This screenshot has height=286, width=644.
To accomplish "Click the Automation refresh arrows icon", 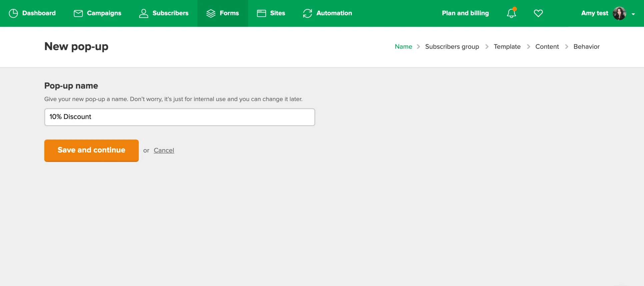I will (x=307, y=13).
